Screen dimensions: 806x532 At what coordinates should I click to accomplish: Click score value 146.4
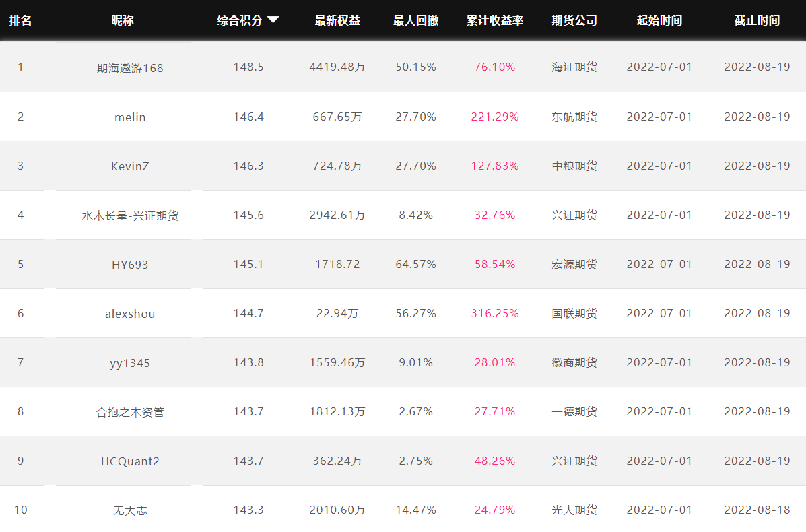coord(248,117)
